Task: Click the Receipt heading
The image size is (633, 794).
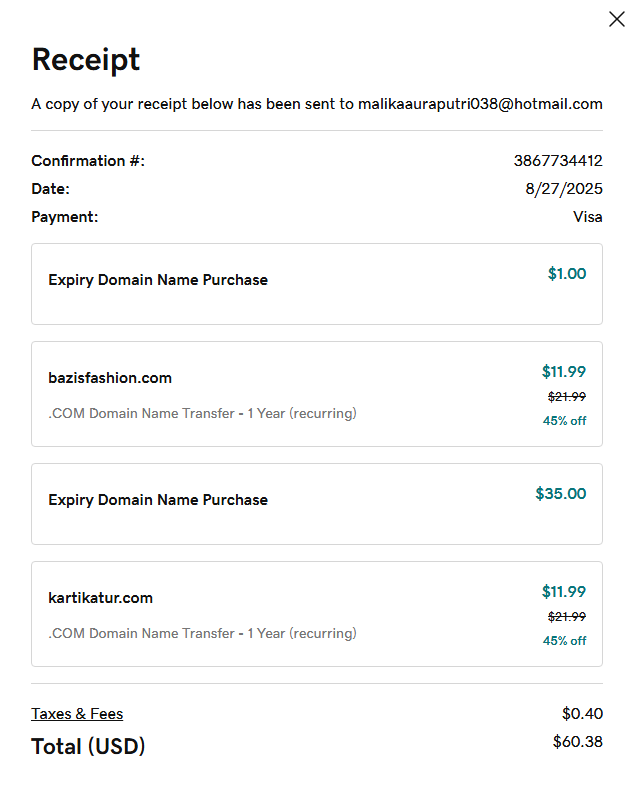Action: [86, 60]
